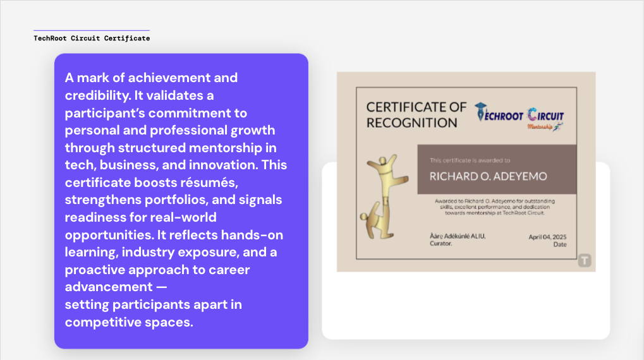Screen dimensions: 644x360
Task: Click the name 'RICHARD O. ADEYEMO'
Action: click(488, 176)
